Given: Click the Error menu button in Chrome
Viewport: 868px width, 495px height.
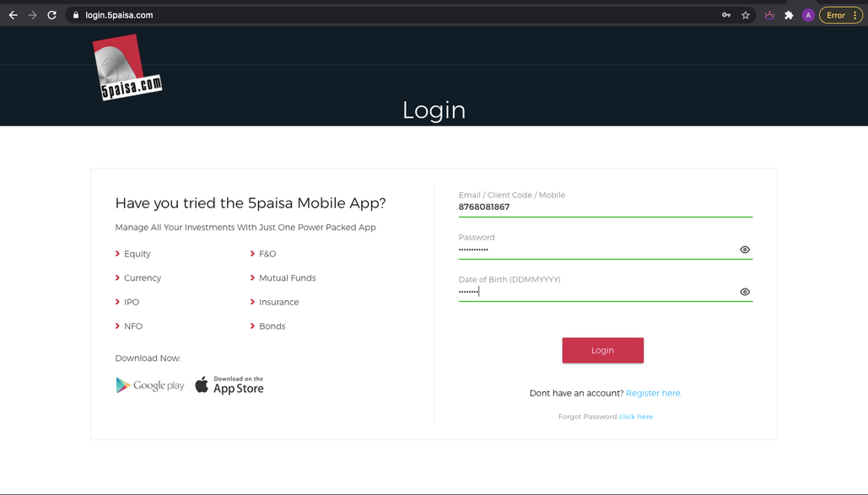Looking at the screenshot, I should click(x=841, y=15).
